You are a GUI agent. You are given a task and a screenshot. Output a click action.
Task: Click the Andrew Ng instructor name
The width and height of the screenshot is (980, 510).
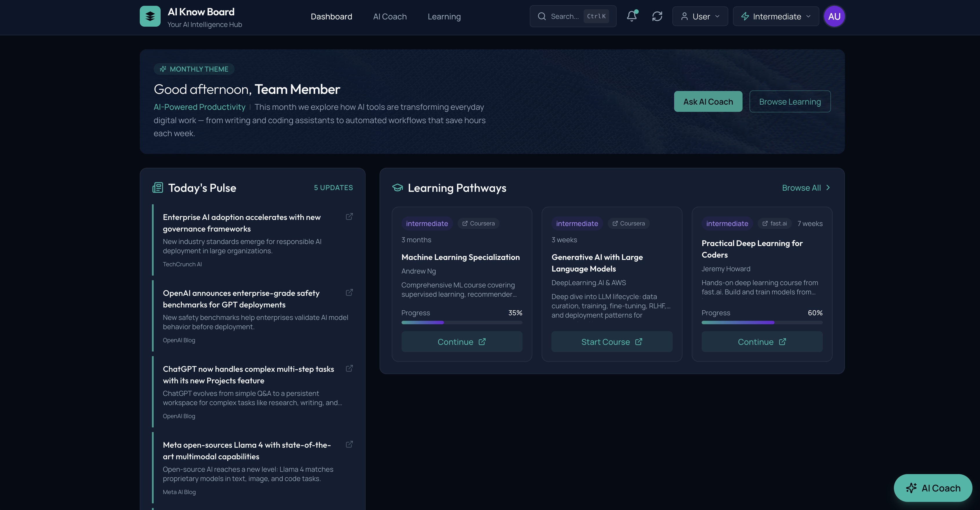click(418, 271)
